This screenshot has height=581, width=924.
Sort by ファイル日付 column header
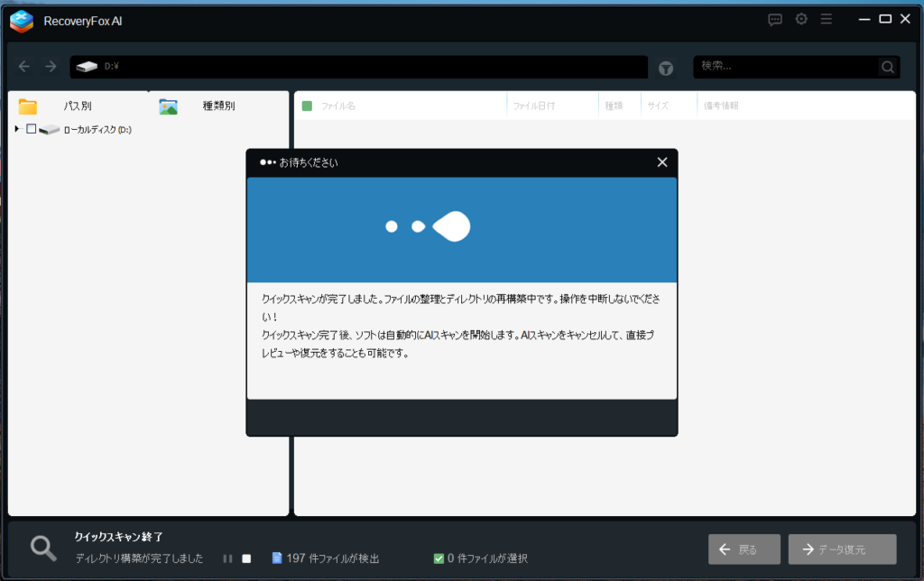click(533, 106)
